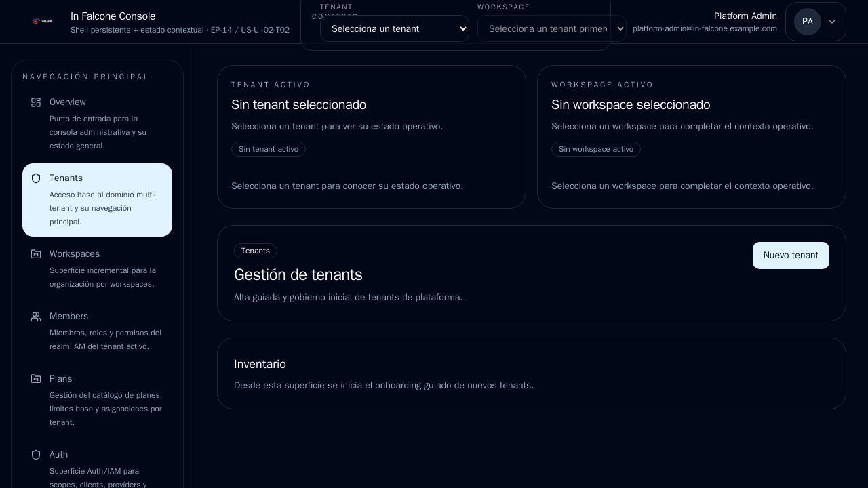
Task: Click the Plans folder icon in sidebar
Action: [36, 379]
